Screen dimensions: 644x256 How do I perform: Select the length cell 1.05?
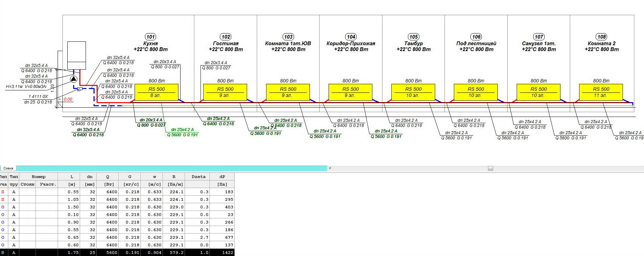69,199
